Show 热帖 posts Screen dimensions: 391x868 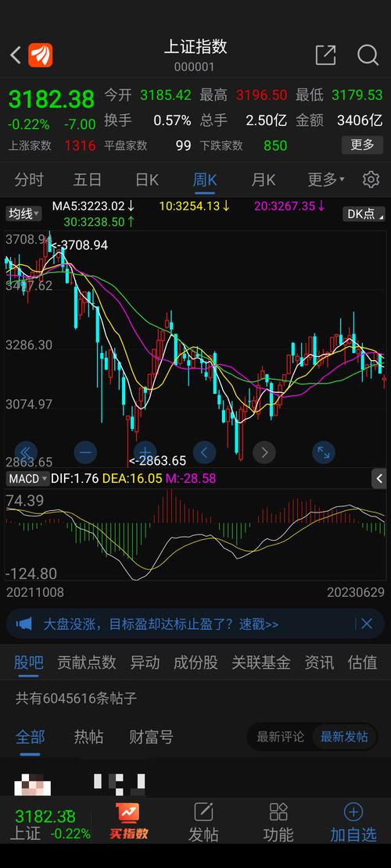point(88,737)
